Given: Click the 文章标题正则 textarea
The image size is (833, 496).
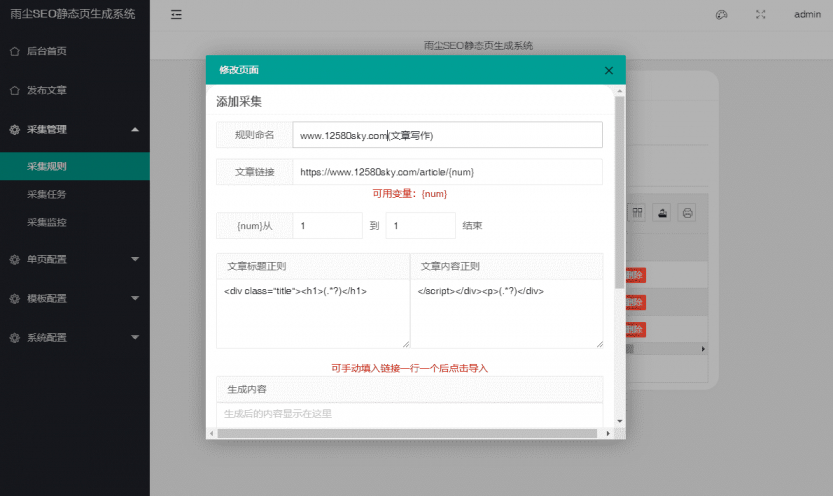Looking at the screenshot, I should [x=313, y=314].
